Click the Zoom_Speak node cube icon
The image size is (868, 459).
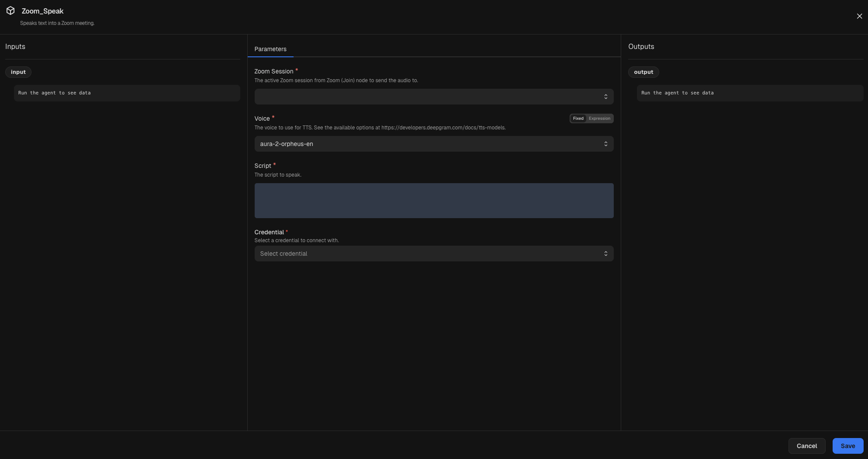10,11
